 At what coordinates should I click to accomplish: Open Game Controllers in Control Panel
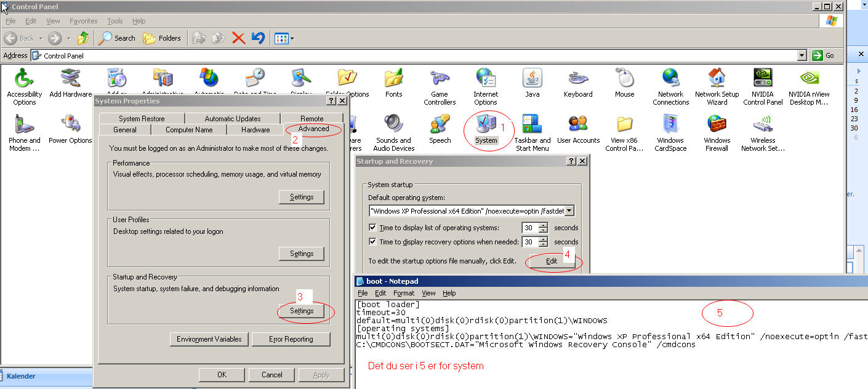coord(440,87)
